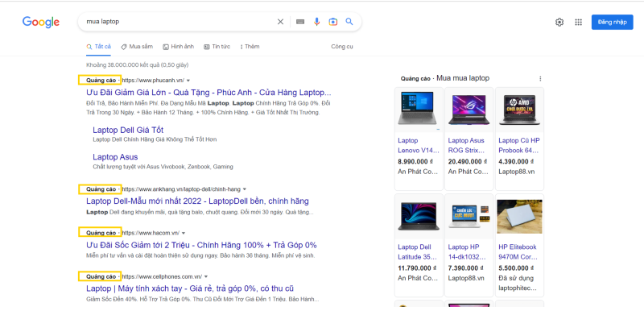Expand dropdown arrow next to cellphones.com.vn URL

(x=206, y=276)
